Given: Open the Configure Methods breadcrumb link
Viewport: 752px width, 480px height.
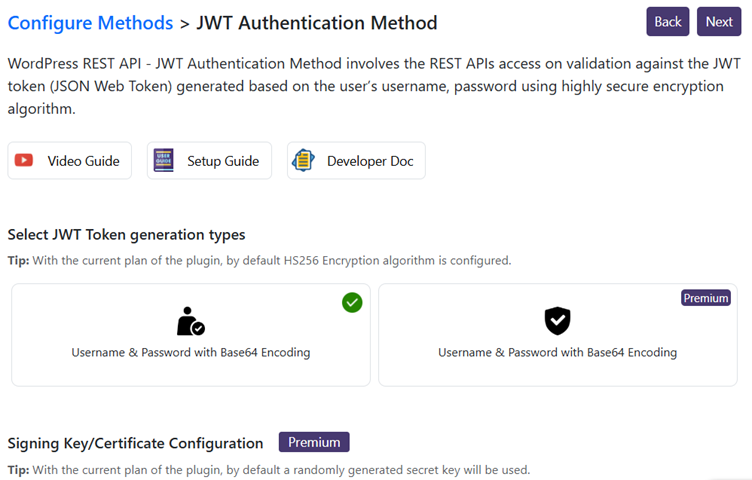Looking at the screenshot, I should [x=91, y=23].
